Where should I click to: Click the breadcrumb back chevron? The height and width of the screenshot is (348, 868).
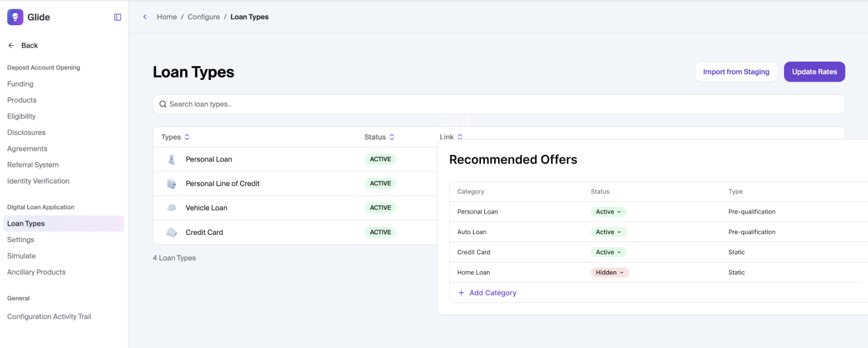[x=145, y=17]
